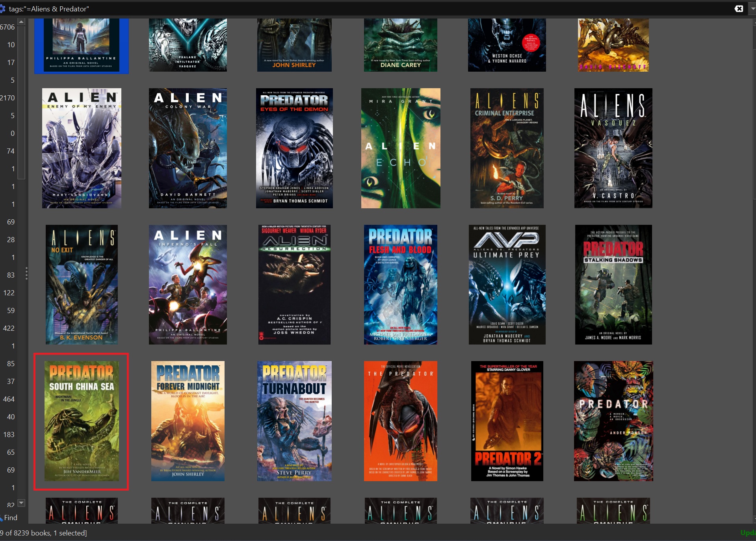Click the tag count '6706'
Image resolution: width=756 pixels, height=541 pixels.
tap(7, 27)
